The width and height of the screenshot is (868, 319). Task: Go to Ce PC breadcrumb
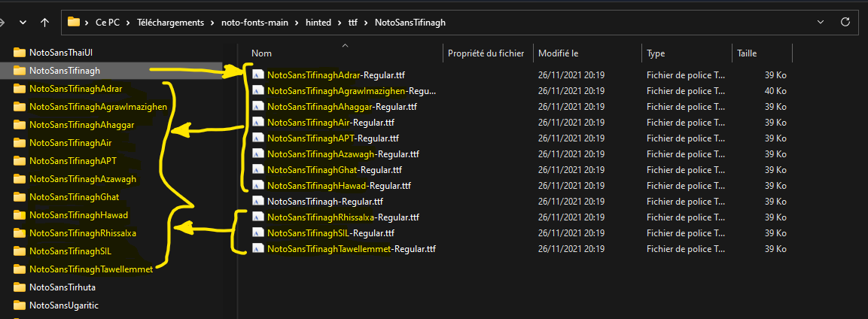[x=108, y=23]
